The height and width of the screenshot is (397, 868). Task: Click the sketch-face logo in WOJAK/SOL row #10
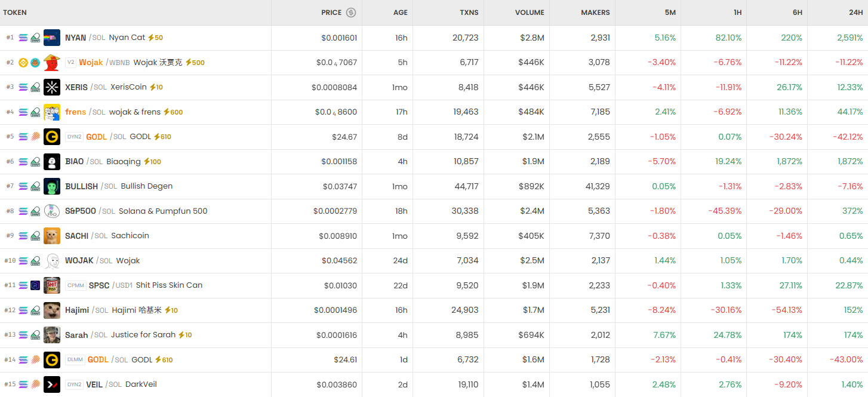coord(52,261)
